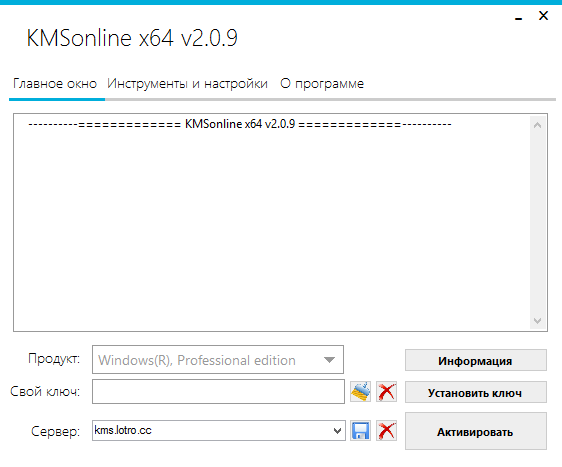Clear the custom key with red X
The height and width of the screenshot is (467, 562).
pyautogui.click(x=386, y=391)
